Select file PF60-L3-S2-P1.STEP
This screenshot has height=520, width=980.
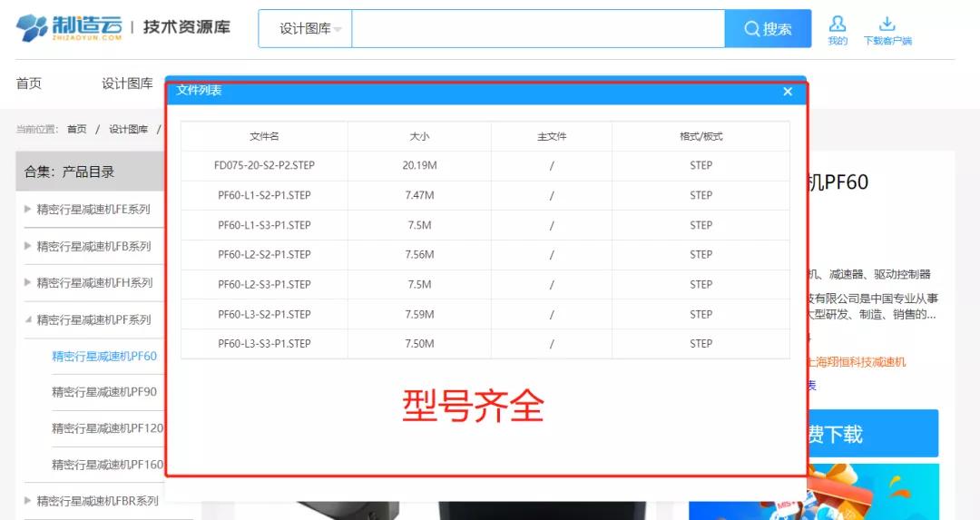click(x=264, y=314)
